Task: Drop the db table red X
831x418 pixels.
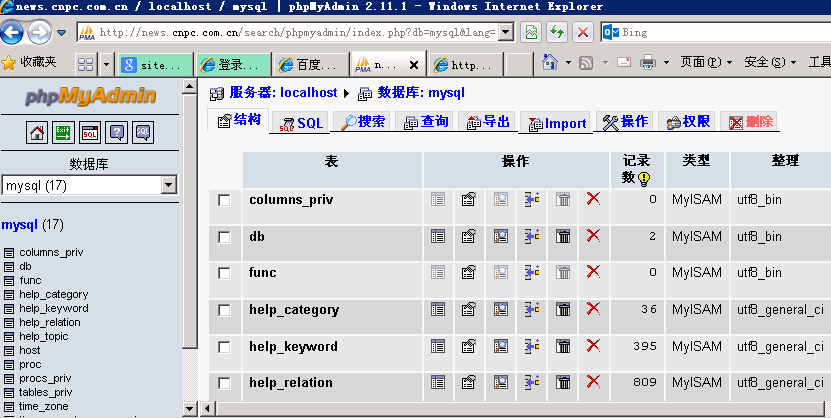Action: [593, 235]
